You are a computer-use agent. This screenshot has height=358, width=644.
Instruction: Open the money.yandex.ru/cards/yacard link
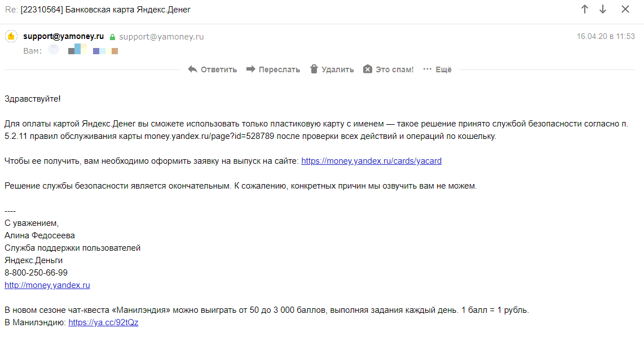click(371, 161)
